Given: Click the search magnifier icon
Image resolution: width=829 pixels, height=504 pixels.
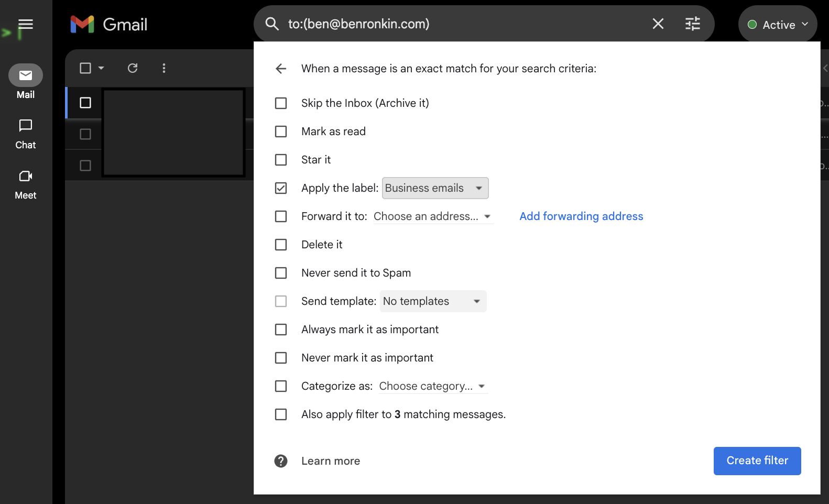Looking at the screenshot, I should pos(272,24).
